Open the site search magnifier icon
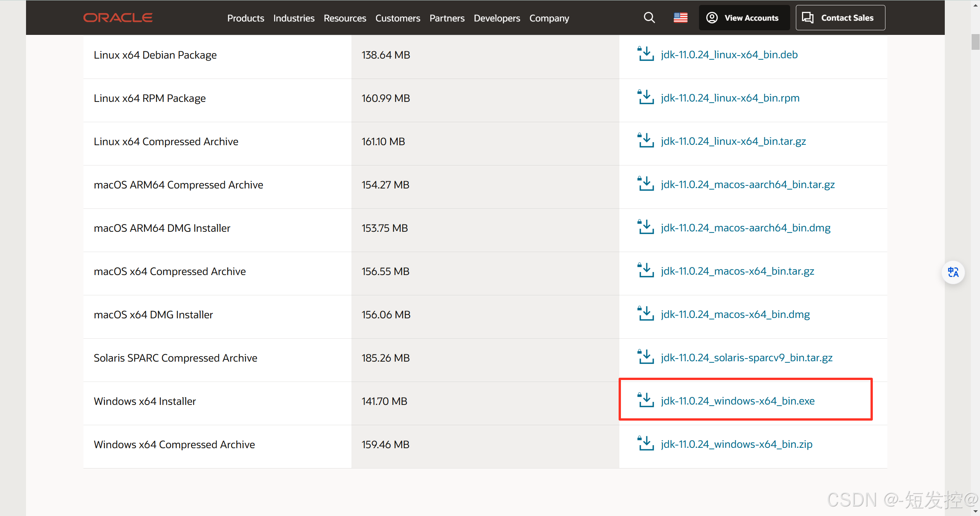980x516 pixels. (649, 18)
